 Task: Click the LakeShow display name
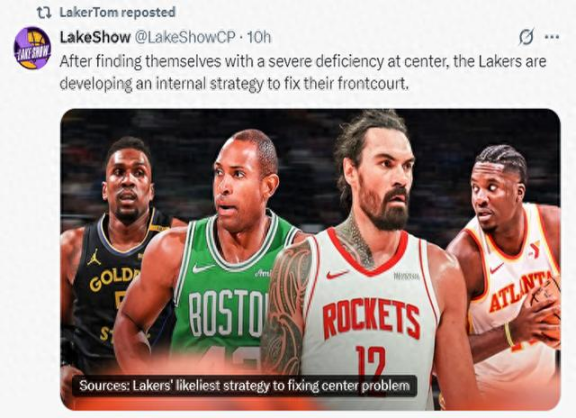point(95,37)
